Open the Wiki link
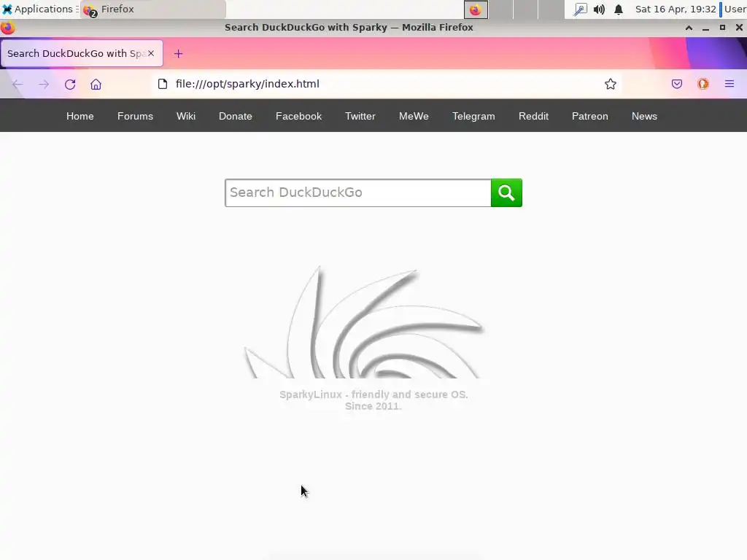The width and height of the screenshot is (747, 560). [x=186, y=116]
